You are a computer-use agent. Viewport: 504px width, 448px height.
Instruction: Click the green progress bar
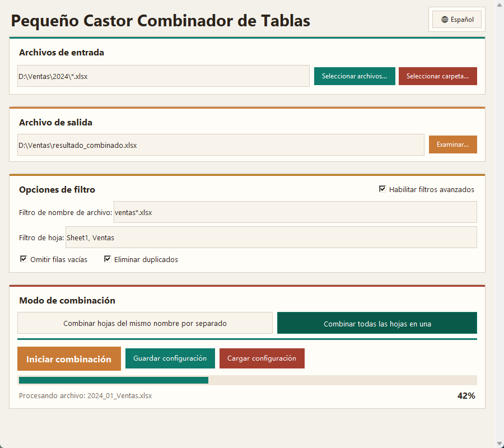[x=114, y=380]
